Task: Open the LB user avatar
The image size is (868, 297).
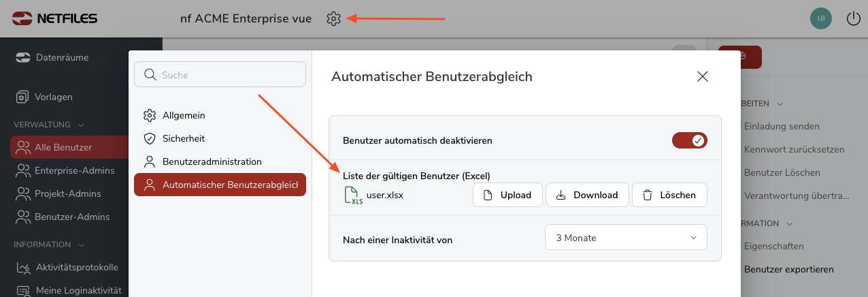Action: click(821, 18)
